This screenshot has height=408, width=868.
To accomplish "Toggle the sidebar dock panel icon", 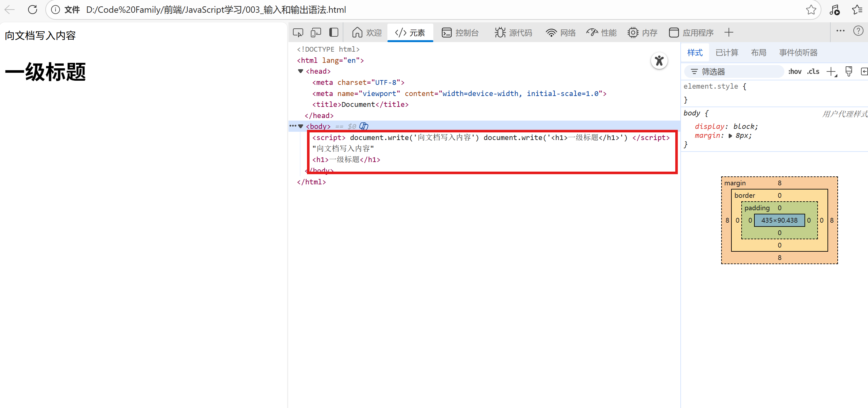I will [x=333, y=33].
